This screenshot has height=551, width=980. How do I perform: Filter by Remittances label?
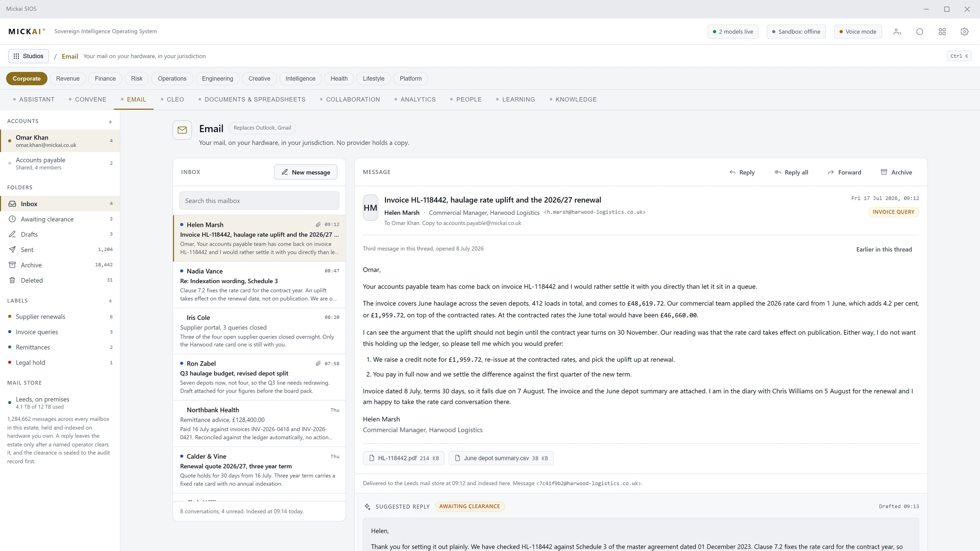(x=60, y=347)
